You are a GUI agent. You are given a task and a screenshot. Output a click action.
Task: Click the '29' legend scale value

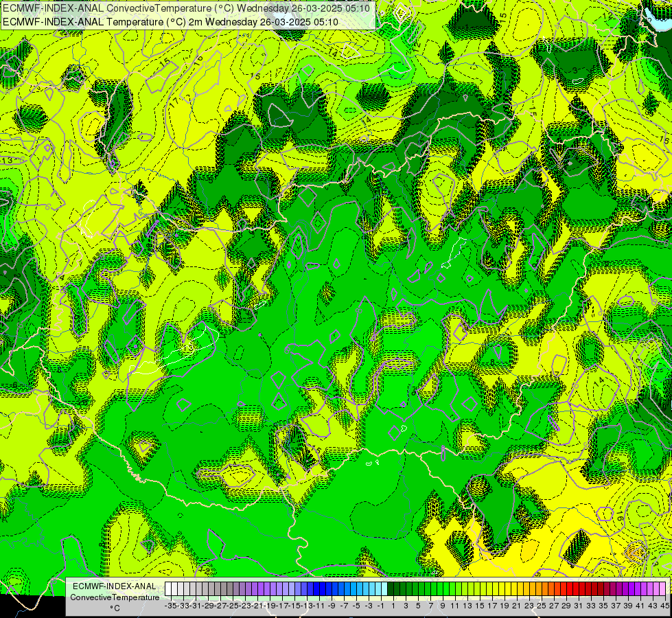click(566, 606)
